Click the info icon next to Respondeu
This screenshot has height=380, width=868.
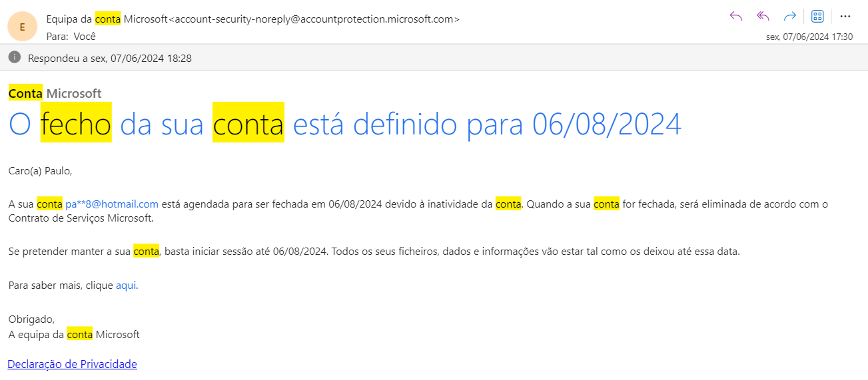click(x=15, y=58)
